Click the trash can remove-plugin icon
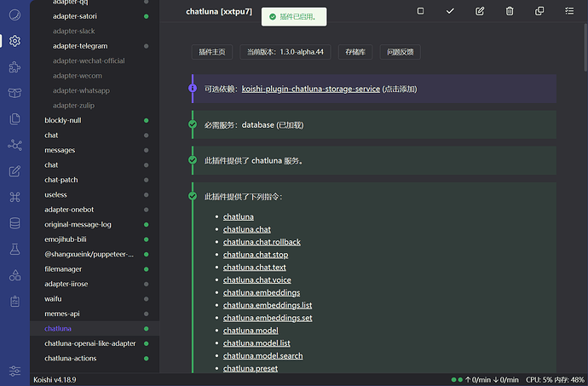Image resolution: width=588 pixels, height=386 pixels. (510, 11)
